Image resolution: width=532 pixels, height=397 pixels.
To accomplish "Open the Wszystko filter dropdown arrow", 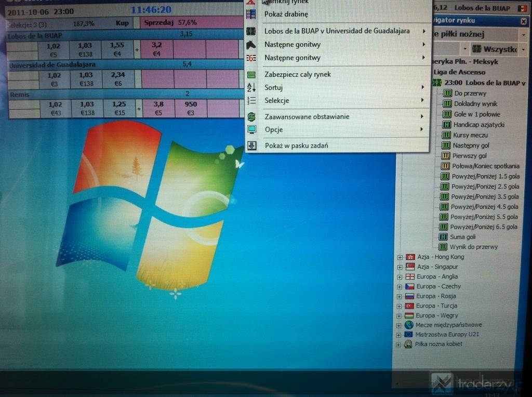I will tap(524, 49).
